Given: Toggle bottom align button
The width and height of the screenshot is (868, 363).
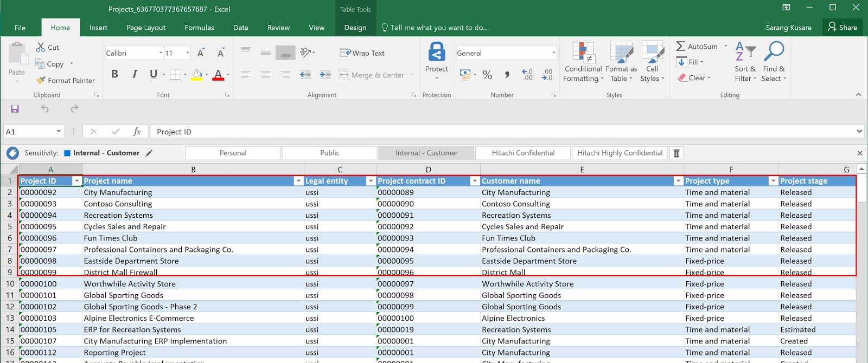Looking at the screenshot, I should coord(285,53).
